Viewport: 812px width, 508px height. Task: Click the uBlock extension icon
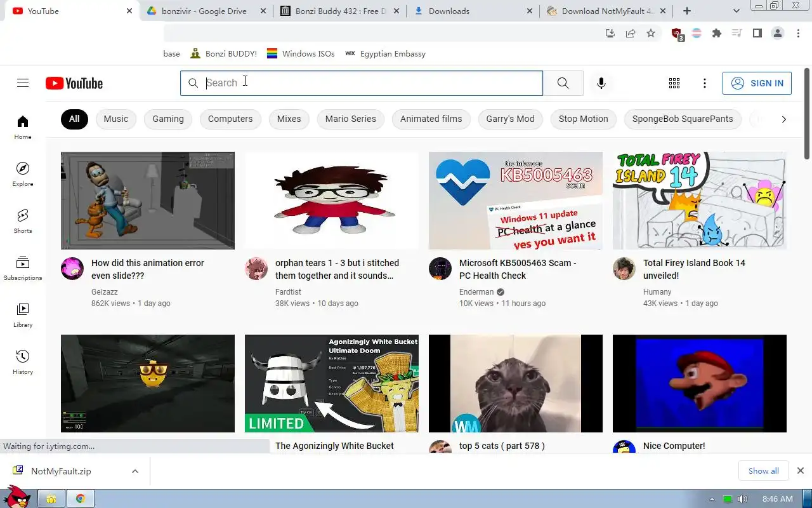click(677, 34)
